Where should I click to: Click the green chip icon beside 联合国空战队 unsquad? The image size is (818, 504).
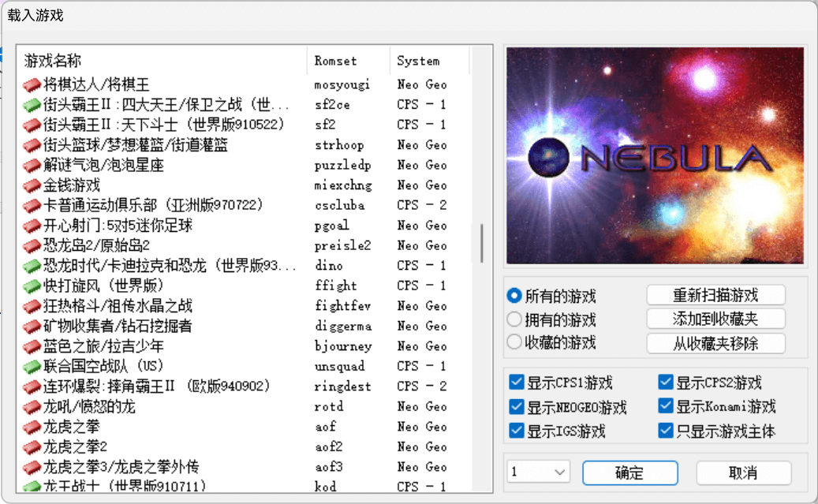point(32,367)
